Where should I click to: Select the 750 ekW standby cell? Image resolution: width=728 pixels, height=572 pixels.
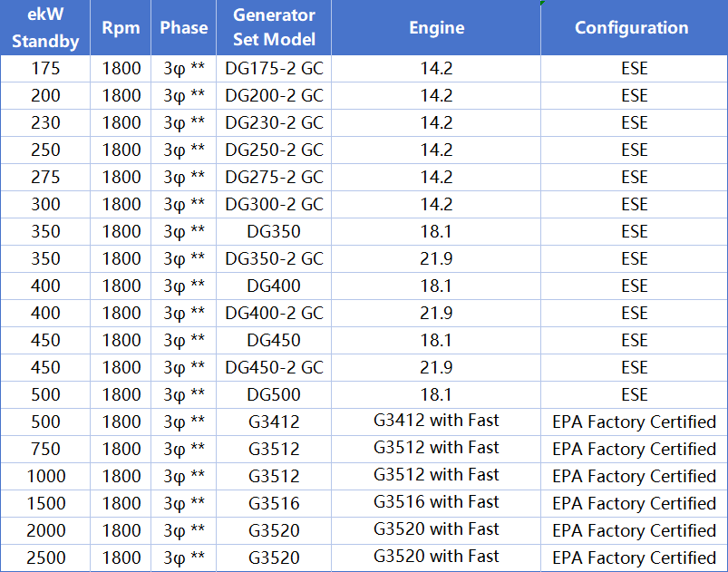point(45,449)
